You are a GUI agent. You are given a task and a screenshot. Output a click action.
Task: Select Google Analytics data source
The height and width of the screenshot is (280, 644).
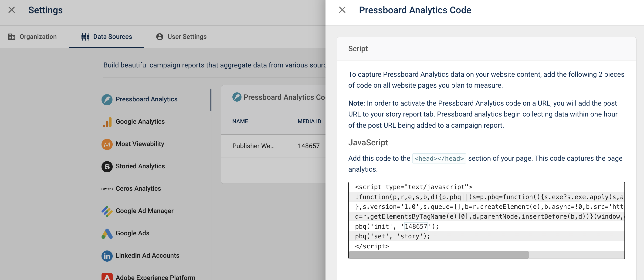tap(140, 121)
